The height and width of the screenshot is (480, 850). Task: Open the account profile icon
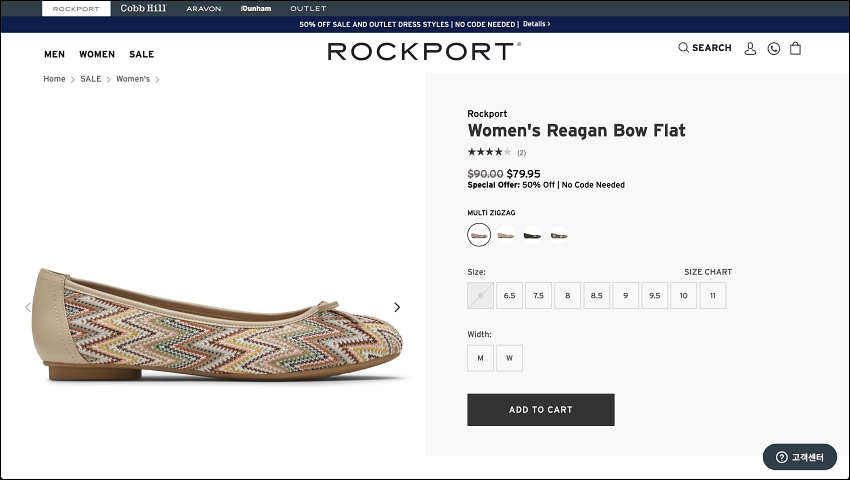point(750,49)
